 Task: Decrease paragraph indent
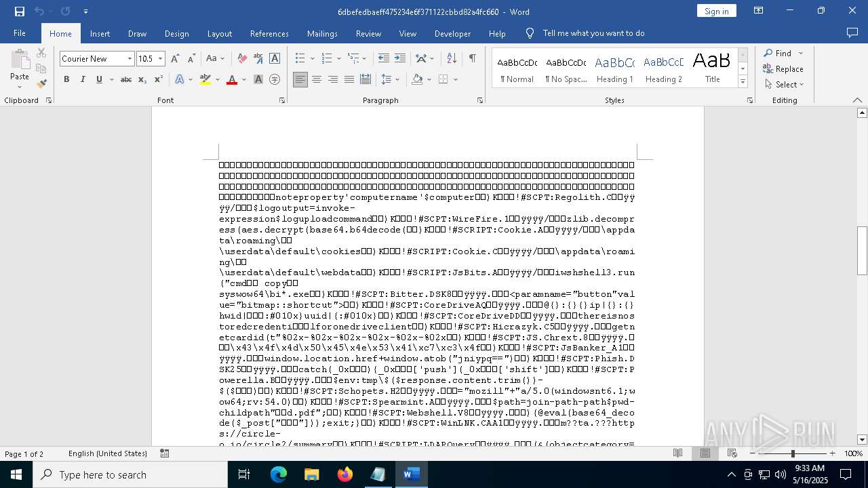384,59
